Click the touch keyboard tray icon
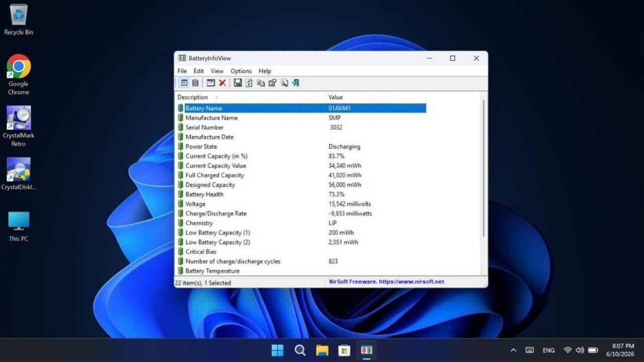 530,350
